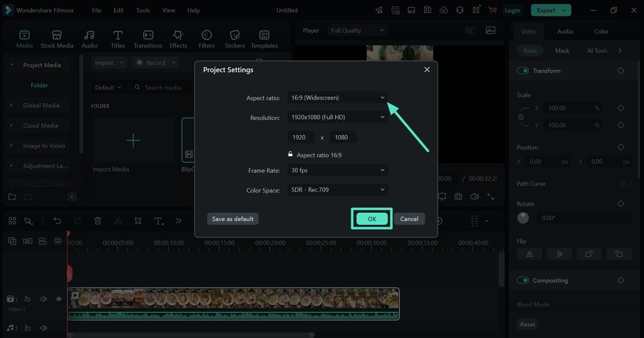Select the crop tool in timeline toolbar
This screenshot has height=338, width=644.
coord(138,221)
